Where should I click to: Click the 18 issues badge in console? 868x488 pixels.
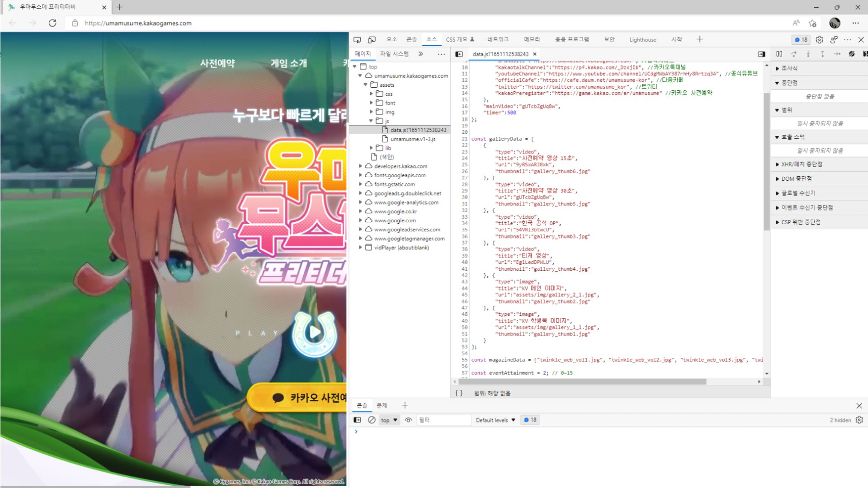[x=530, y=420]
